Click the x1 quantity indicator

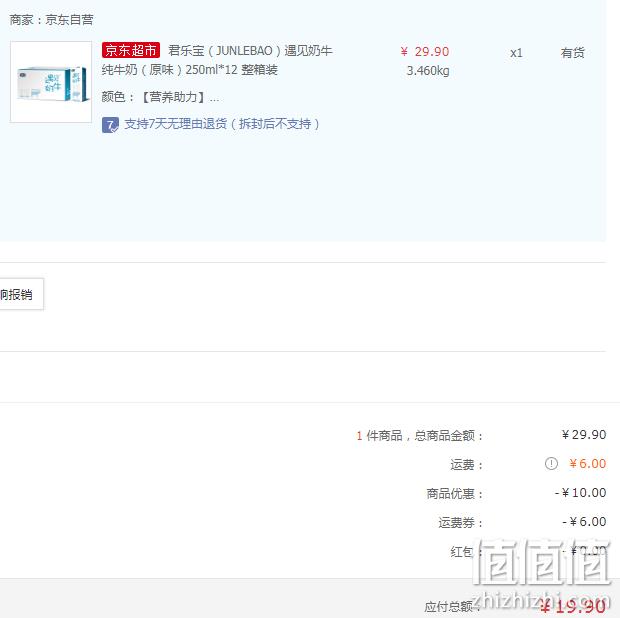[x=516, y=53]
